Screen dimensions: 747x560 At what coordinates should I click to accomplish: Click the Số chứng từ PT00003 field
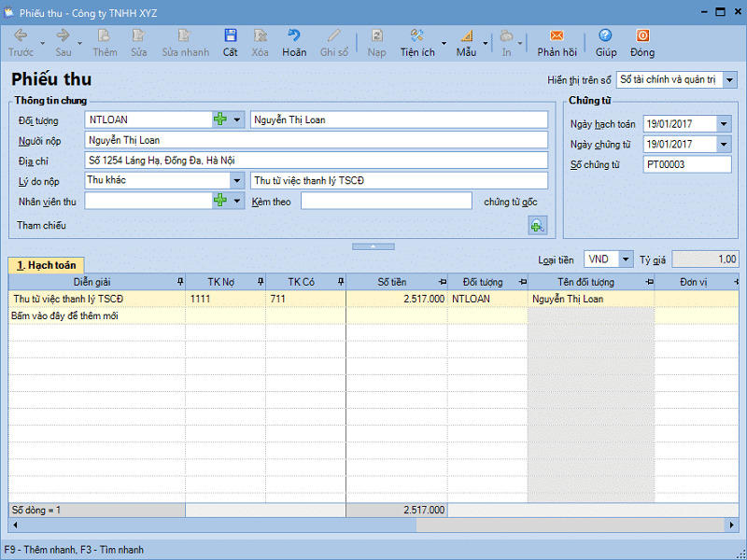(x=687, y=165)
